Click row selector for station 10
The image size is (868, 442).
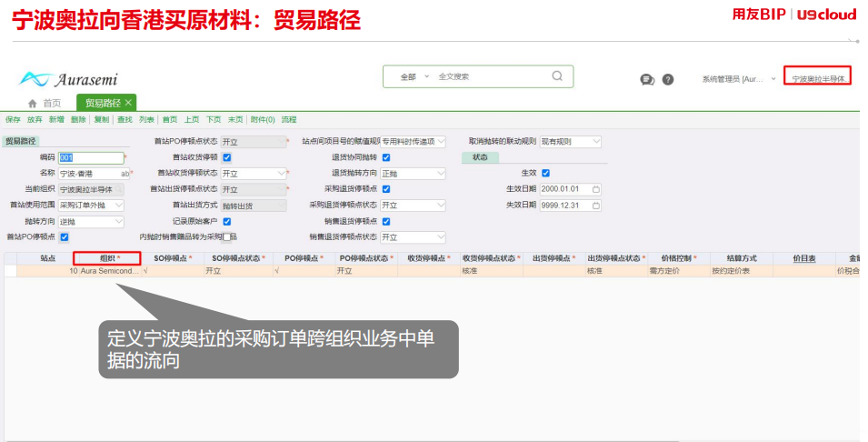[x=11, y=271]
